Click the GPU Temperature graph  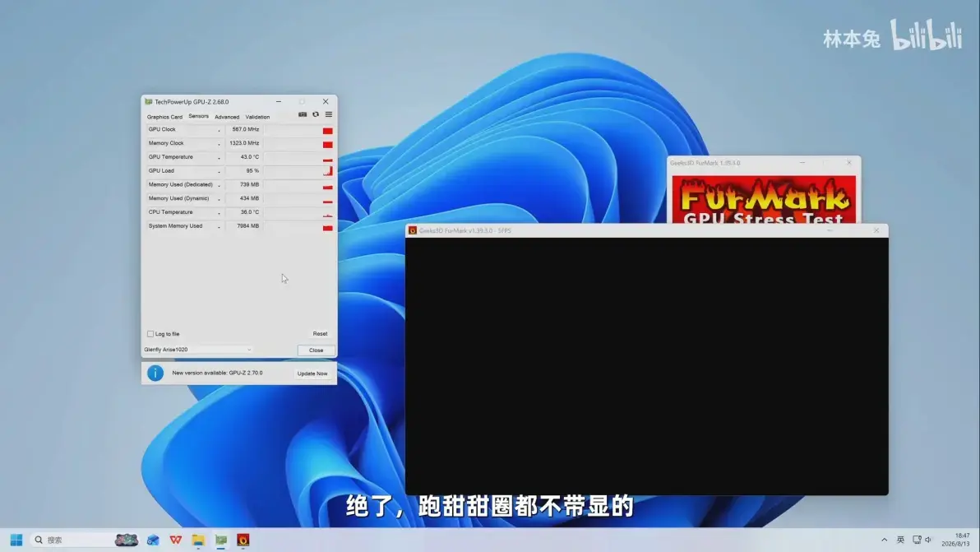[298, 157]
